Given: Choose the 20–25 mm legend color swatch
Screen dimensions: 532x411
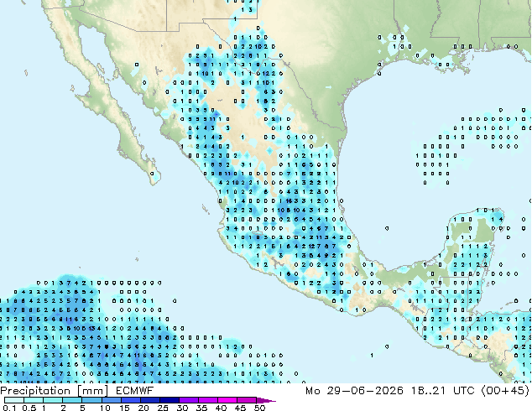Looking at the screenshot, I should click(150, 400).
